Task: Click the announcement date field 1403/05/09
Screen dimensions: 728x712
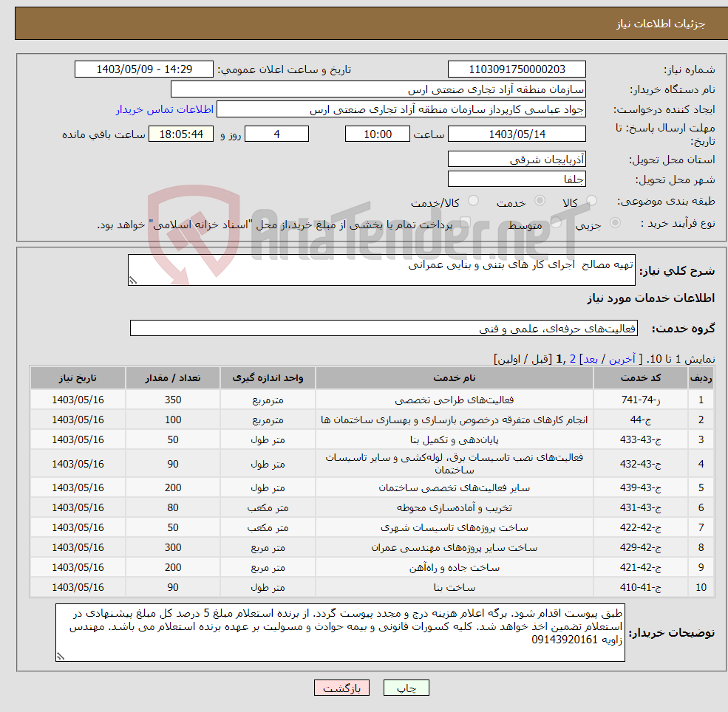Action: coord(144,69)
